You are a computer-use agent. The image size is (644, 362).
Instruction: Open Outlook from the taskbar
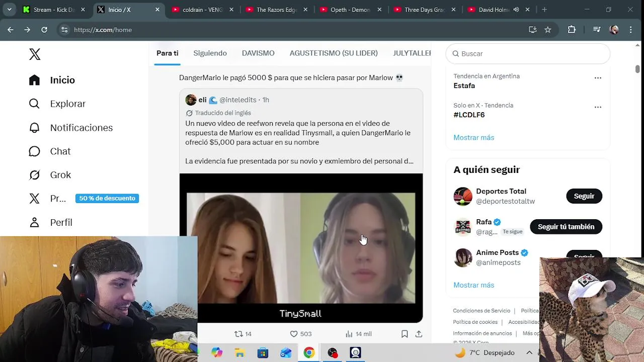(x=286, y=352)
